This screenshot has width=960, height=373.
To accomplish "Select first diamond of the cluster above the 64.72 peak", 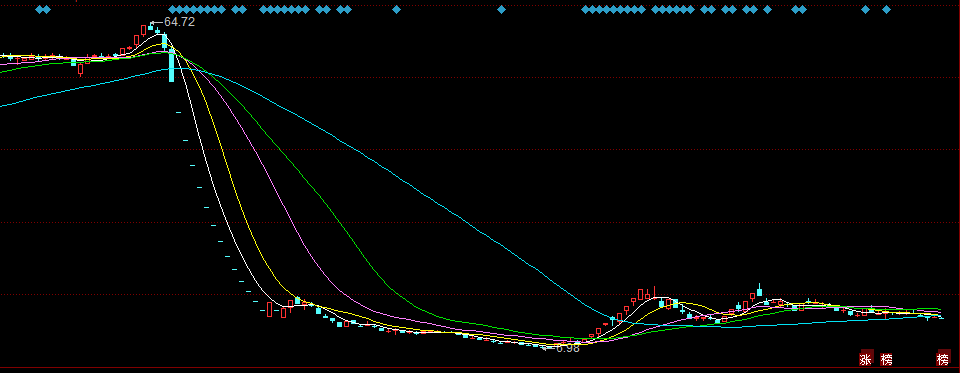I will (172, 9).
